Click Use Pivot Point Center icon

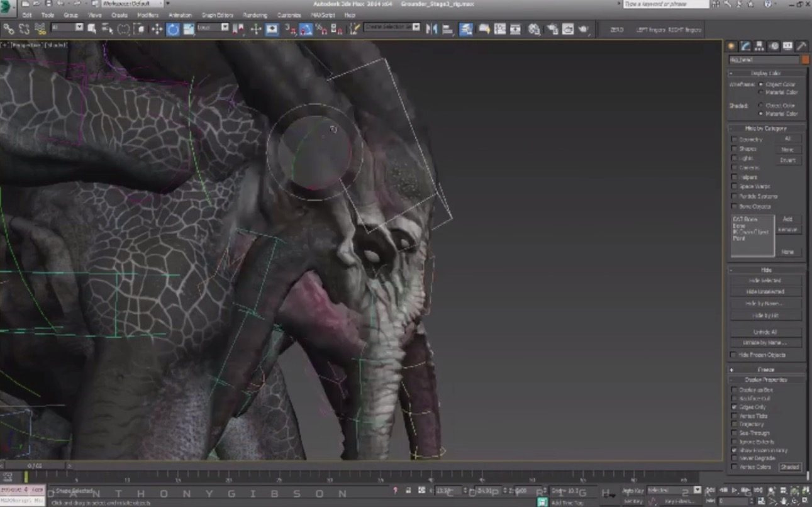click(239, 29)
